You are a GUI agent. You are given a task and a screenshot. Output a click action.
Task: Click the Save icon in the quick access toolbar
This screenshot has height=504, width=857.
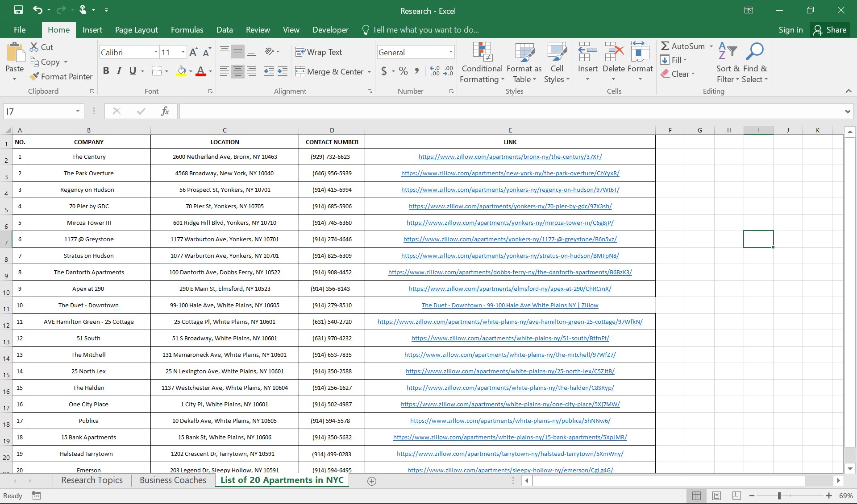point(18,10)
